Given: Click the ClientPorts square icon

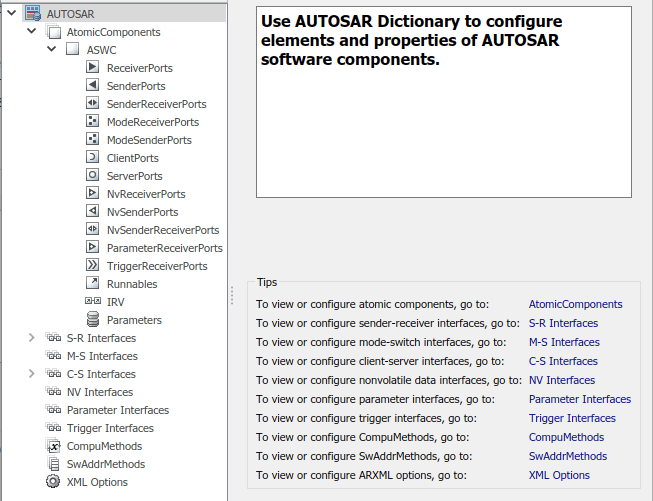Looking at the screenshot, I should 92,158.
